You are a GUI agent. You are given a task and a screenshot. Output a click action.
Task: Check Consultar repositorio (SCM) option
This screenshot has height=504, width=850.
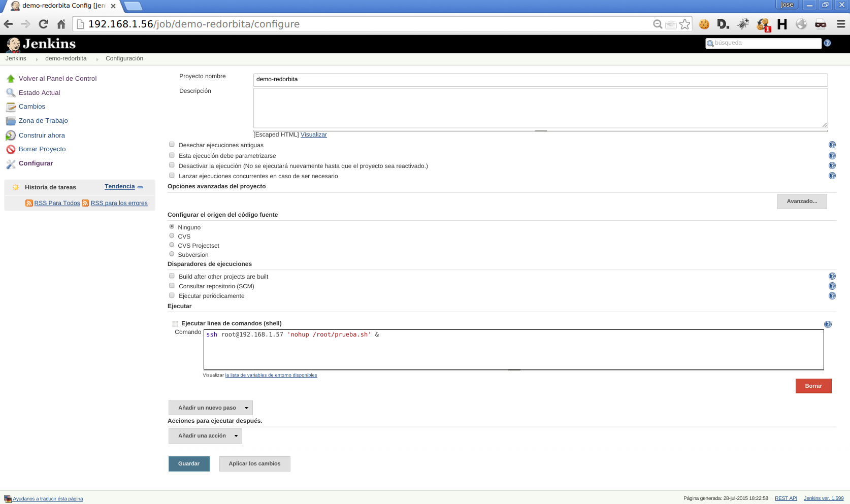pos(172,286)
